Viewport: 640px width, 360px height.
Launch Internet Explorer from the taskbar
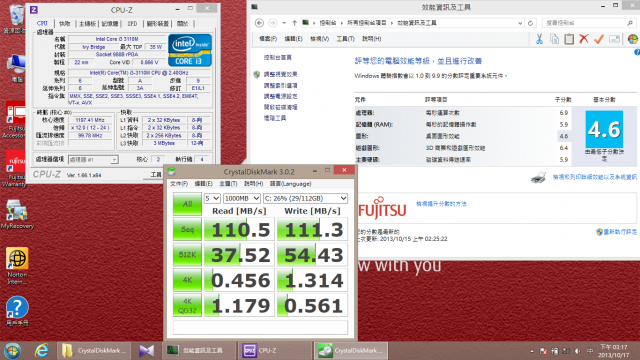42,351
